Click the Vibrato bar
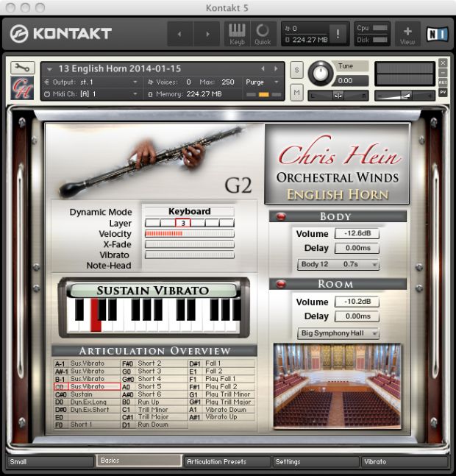Image resolution: width=456 pixels, height=476 pixels. tap(189, 255)
